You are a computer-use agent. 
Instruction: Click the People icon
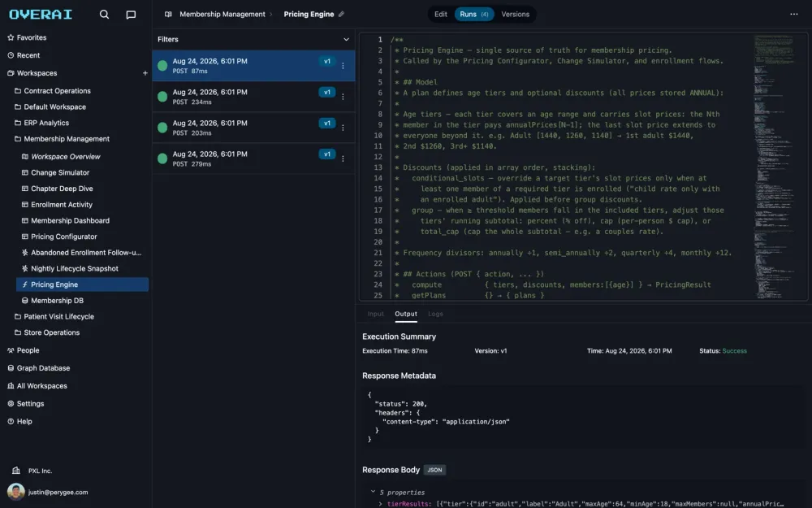[11, 350]
